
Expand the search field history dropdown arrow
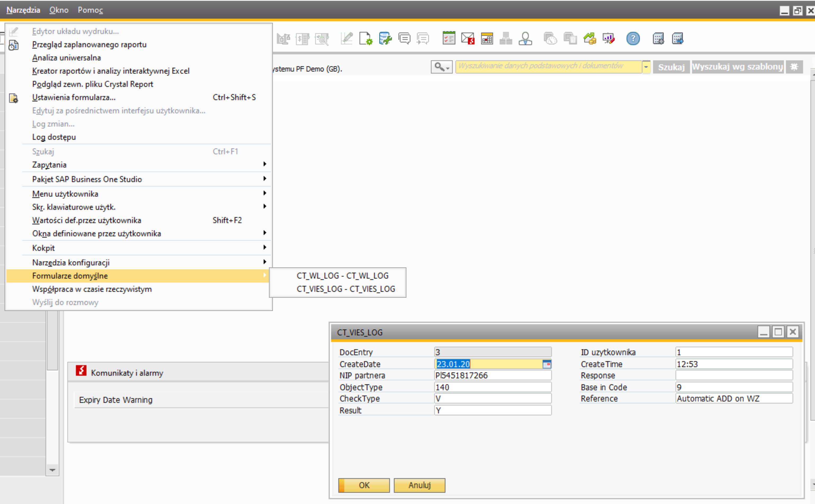(646, 67)
